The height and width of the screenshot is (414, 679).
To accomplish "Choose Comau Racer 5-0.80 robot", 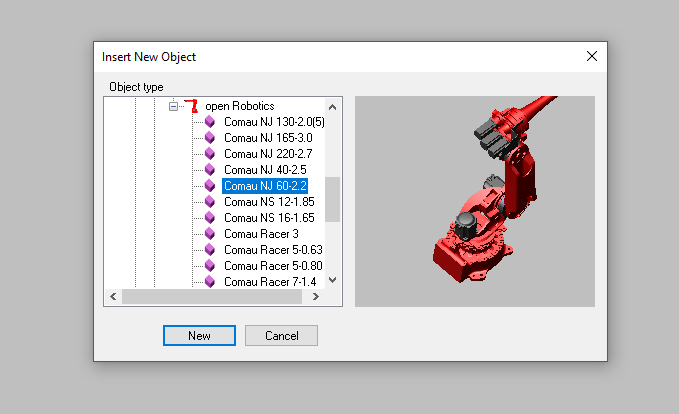I will coord(273,266).
